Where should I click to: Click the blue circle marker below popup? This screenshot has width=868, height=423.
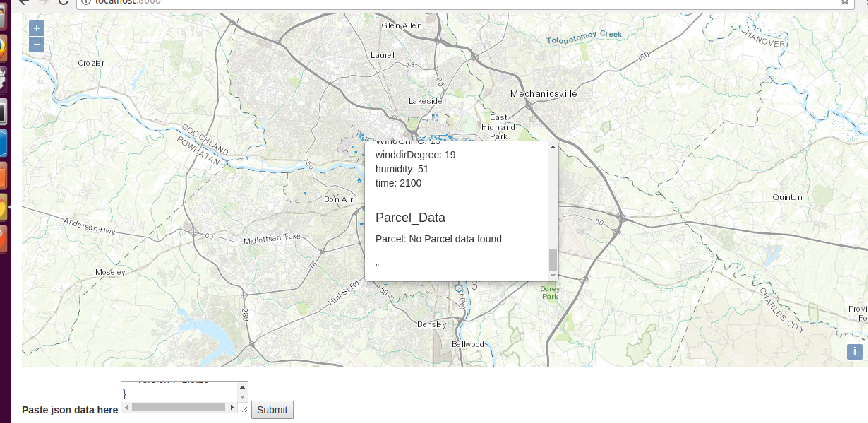[x=458, y=288]
